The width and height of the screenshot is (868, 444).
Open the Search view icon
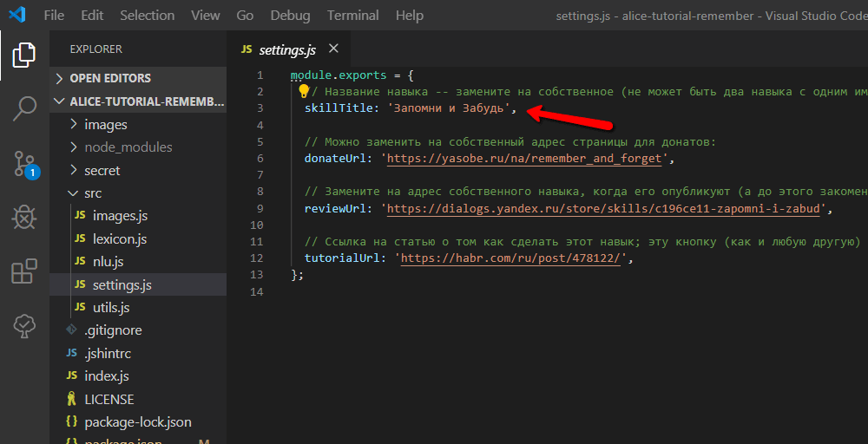click(24, 109)
